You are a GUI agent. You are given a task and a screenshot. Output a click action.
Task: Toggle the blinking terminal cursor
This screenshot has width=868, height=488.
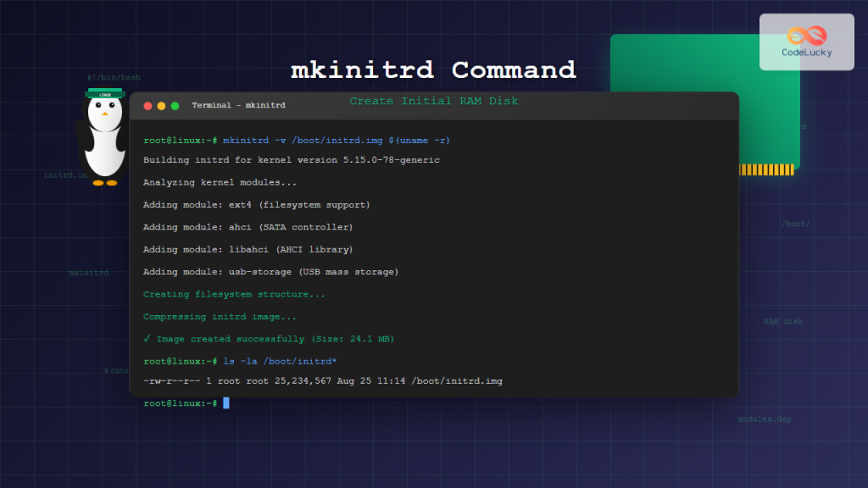225,403
